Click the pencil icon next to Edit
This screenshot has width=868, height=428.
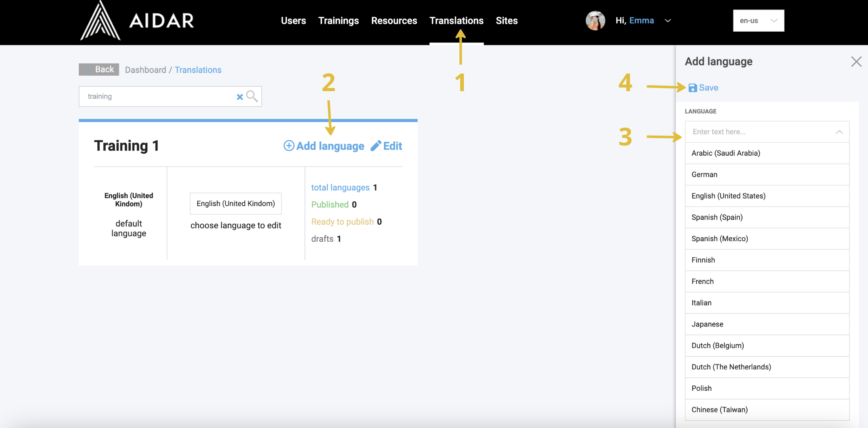point(376,146)
